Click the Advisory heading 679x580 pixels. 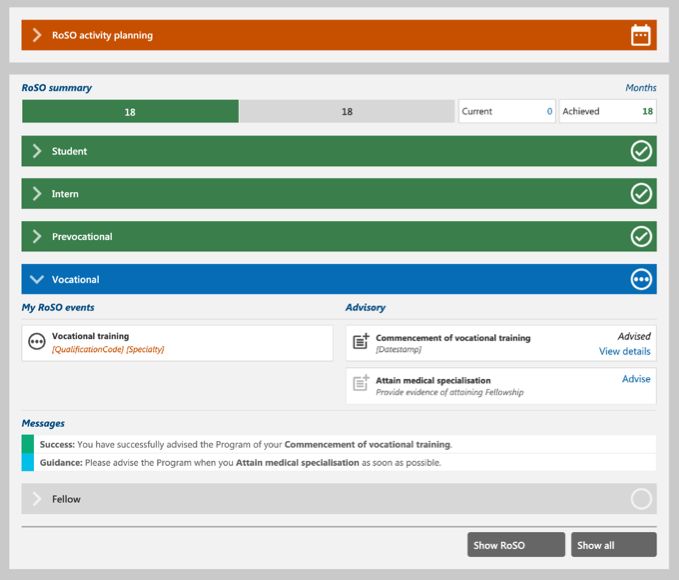pos(365,308)
